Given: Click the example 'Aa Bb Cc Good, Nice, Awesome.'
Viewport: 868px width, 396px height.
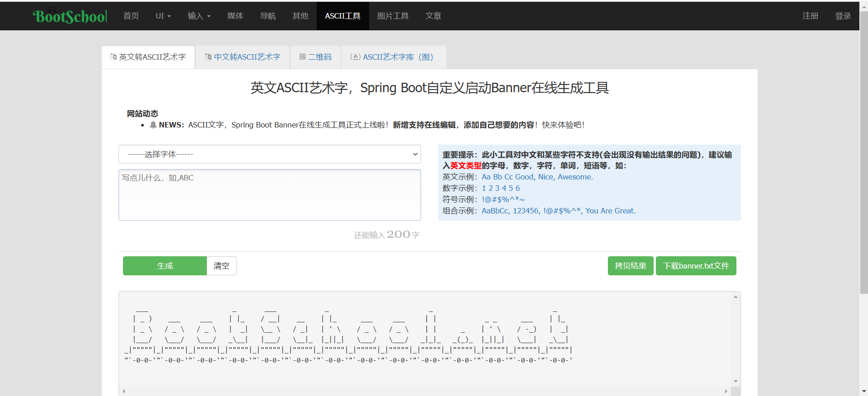Looking at the screenshot, I should click(x=537, y=177).
